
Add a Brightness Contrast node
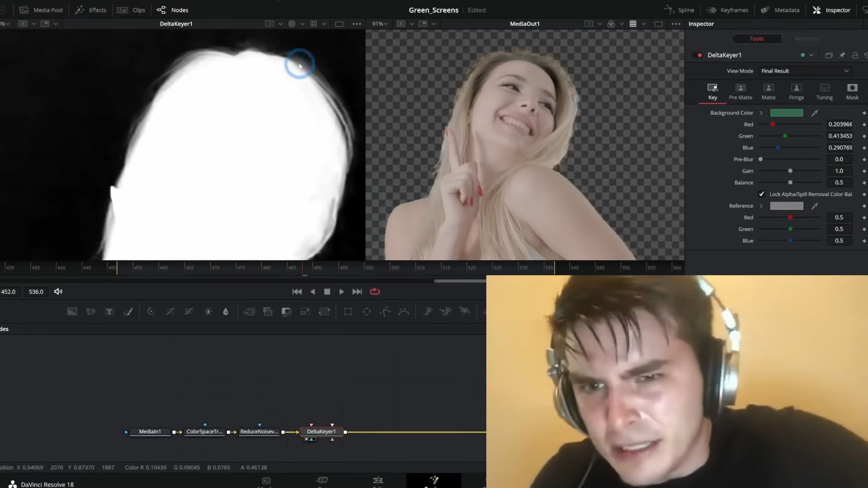click(x=208, y=312)
